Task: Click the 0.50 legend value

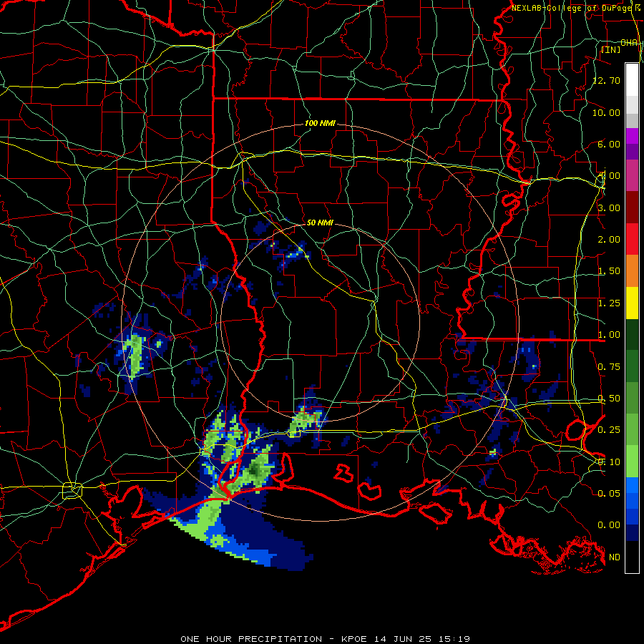Action: click(x=609, y=399)
